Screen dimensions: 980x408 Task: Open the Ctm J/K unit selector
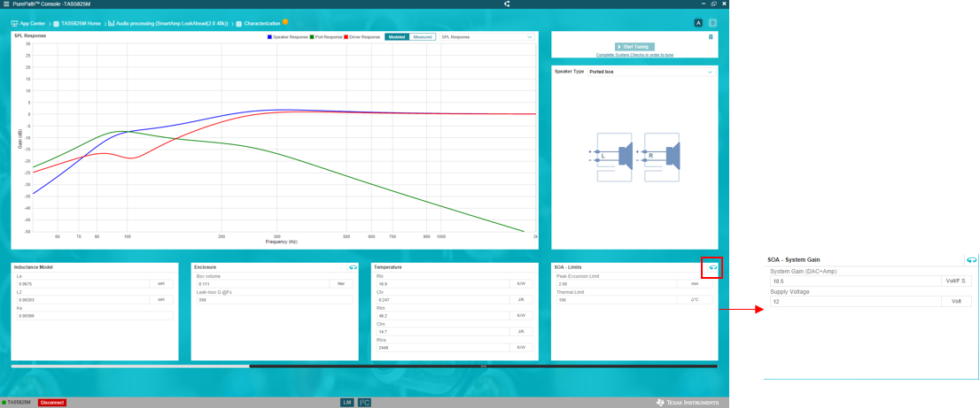(521, 331)
